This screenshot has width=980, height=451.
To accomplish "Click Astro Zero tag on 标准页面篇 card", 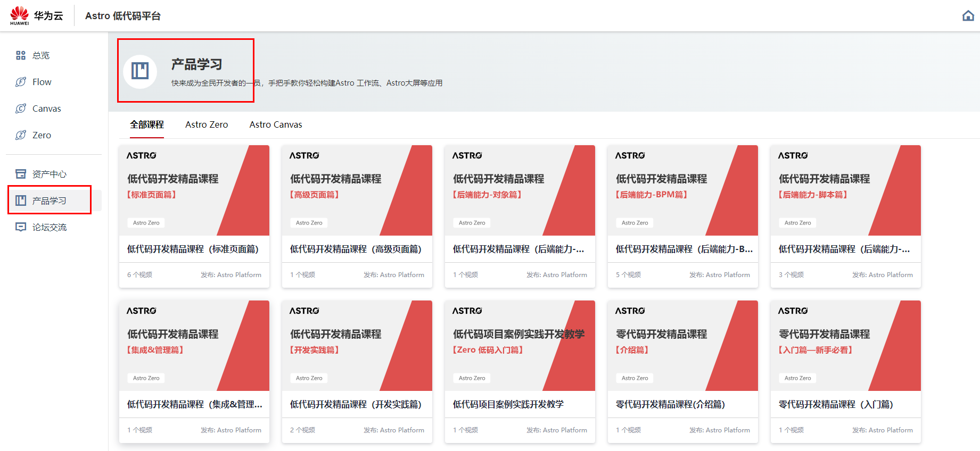I will click(x=146, y=223).
